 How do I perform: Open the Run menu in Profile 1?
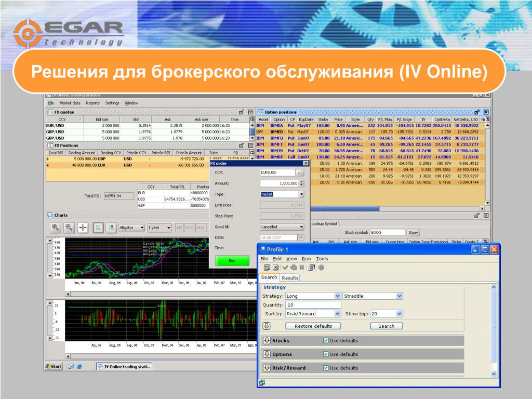pyautogui.click(x=307, y=259)
